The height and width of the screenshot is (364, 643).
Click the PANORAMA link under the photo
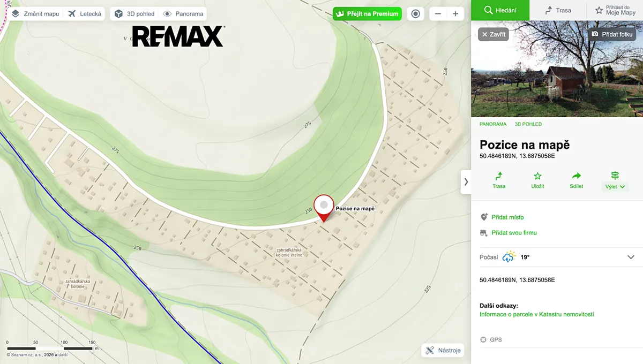pos(493,124)
